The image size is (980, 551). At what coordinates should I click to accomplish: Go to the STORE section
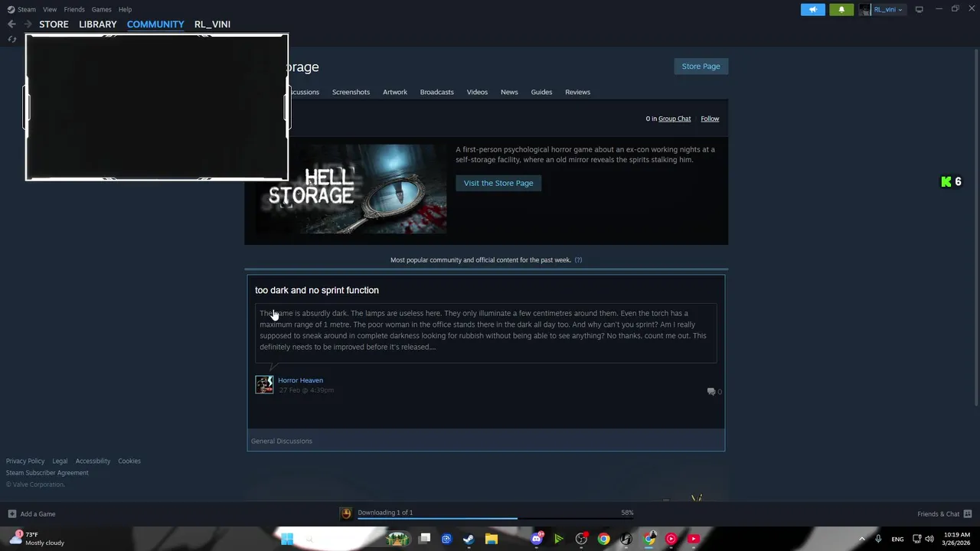pyautogui.click(x=54, y=24)
